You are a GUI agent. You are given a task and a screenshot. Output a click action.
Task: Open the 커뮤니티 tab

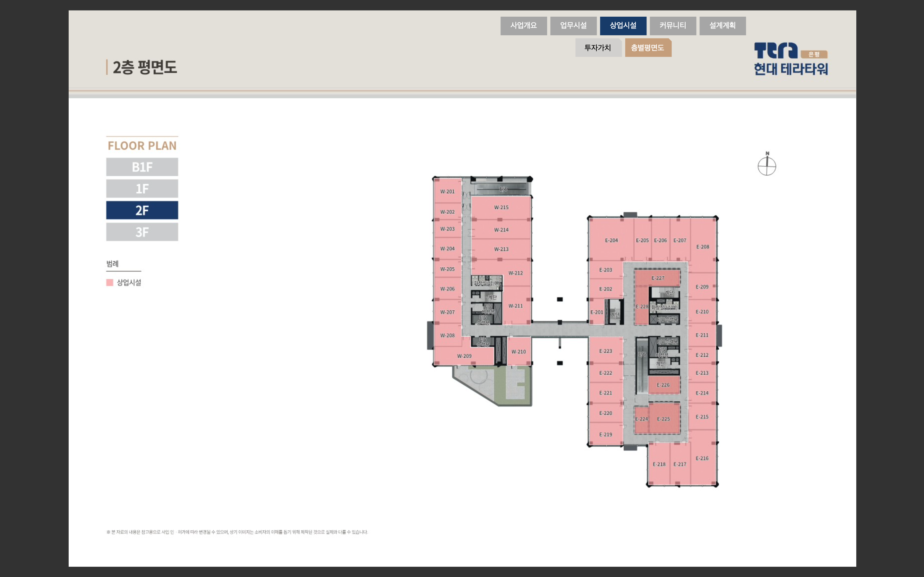point(672,26)
